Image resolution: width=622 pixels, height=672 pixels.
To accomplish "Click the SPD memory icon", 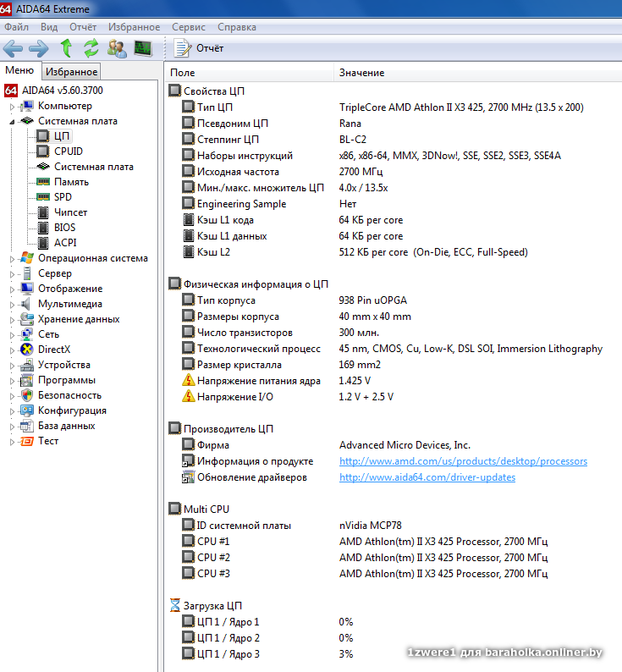I will pyautogui.click(x=43, y=197).
